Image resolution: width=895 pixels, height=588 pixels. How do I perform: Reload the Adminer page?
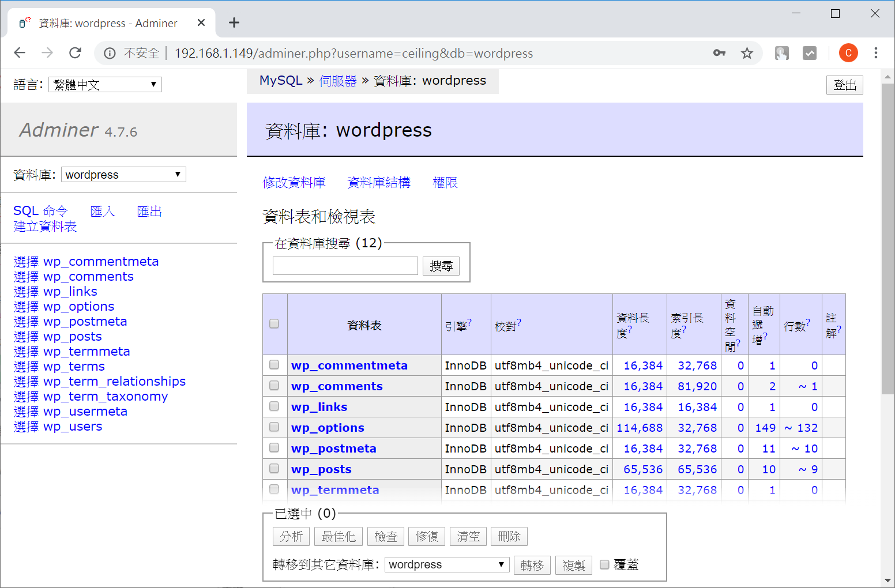tap(75, 52)
